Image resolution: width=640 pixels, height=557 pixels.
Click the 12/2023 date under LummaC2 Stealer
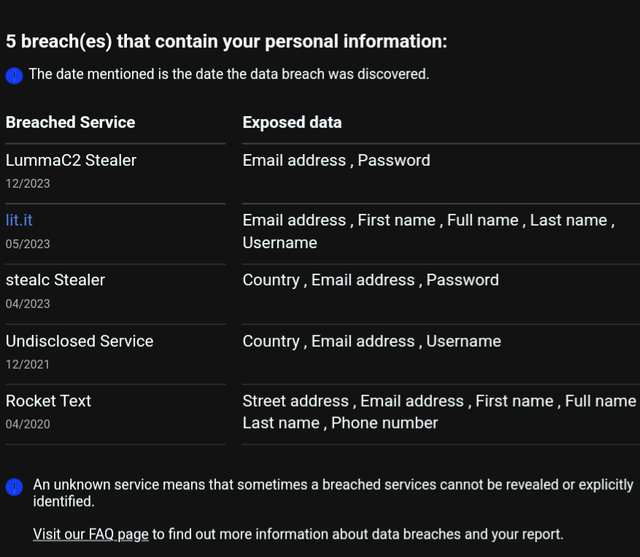(x=28, y=184)
